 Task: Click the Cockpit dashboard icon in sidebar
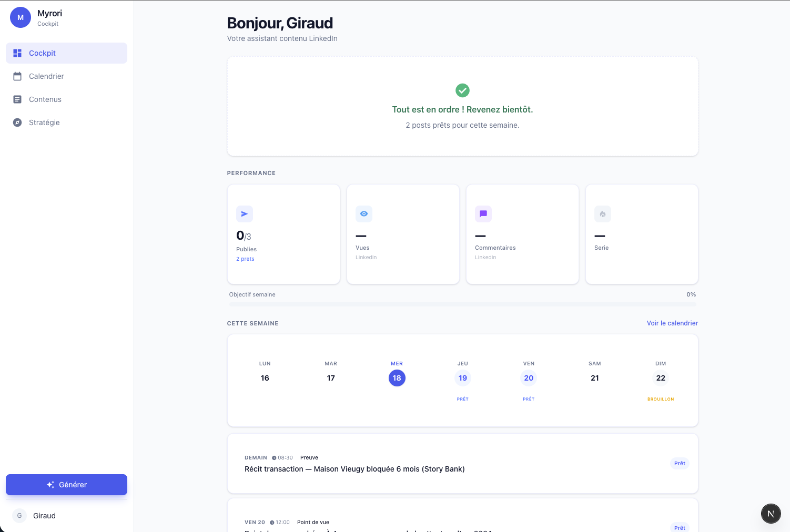tap(17, 53)
